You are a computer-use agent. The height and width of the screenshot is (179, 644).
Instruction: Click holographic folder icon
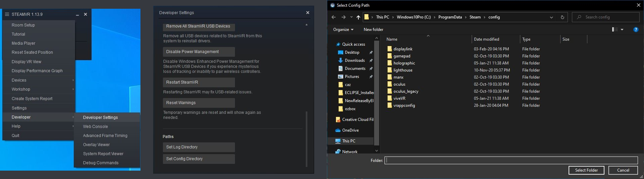(x=390, y=63)
